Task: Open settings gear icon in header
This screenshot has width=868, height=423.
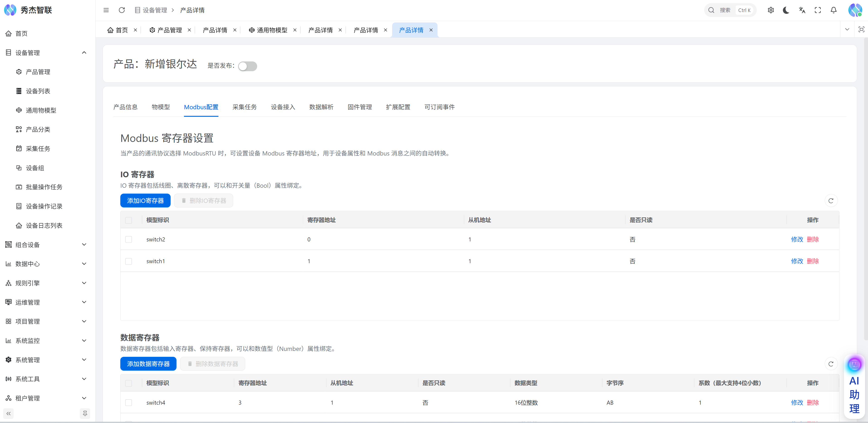Action: [771, 10]
